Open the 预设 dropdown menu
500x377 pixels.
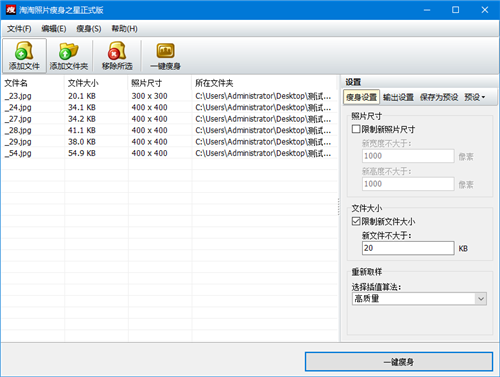coord(475,97)
